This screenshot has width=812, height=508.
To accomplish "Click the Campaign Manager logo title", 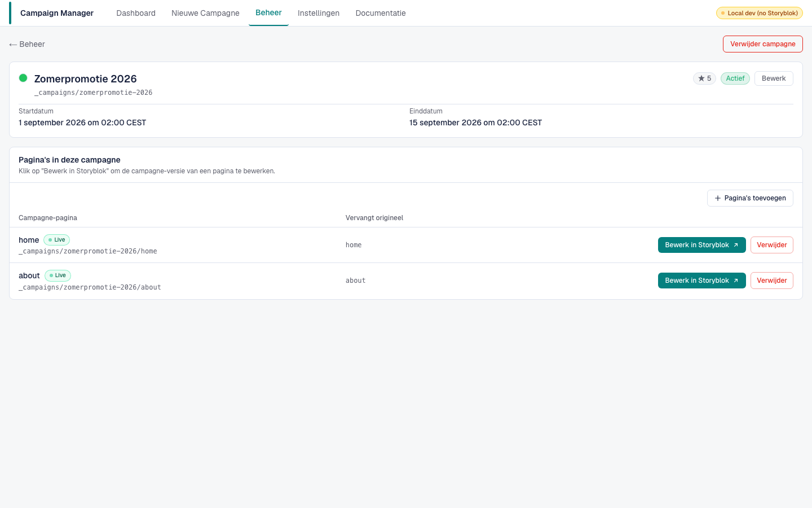I will [57, 13].
